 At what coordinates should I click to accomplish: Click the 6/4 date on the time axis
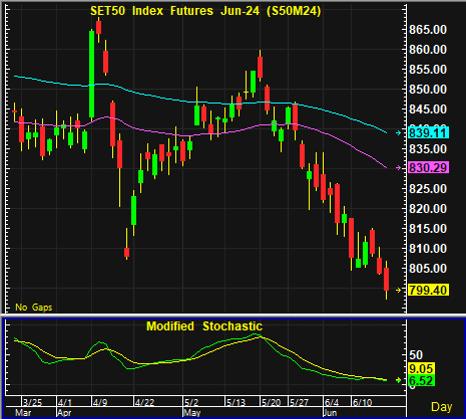[332, 402]
